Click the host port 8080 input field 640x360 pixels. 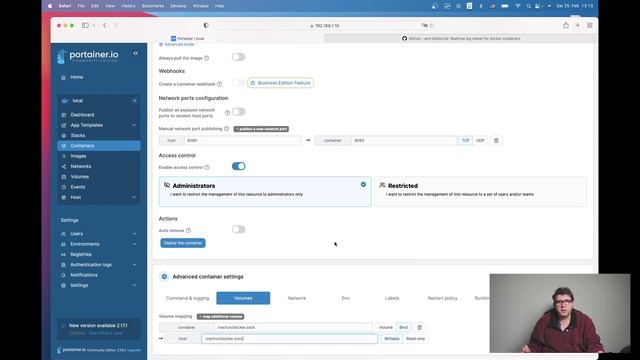pyautogui.click(x=242, y=140)
